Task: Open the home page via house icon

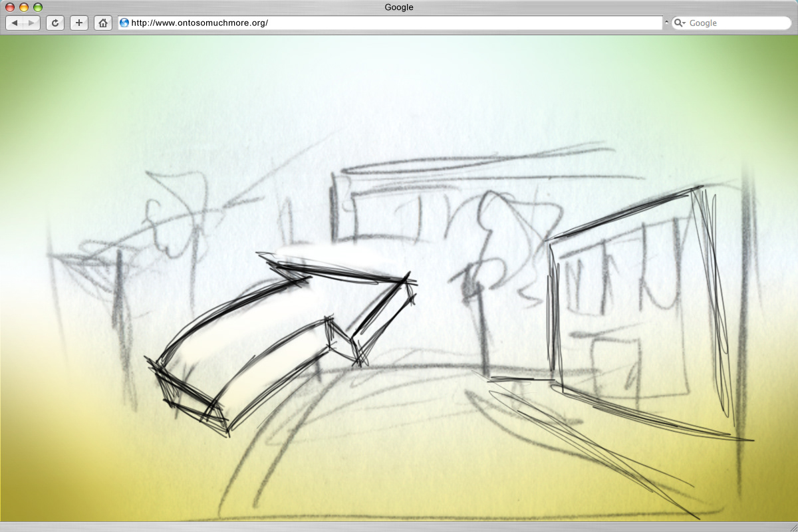Action: [x=103, y=23]
